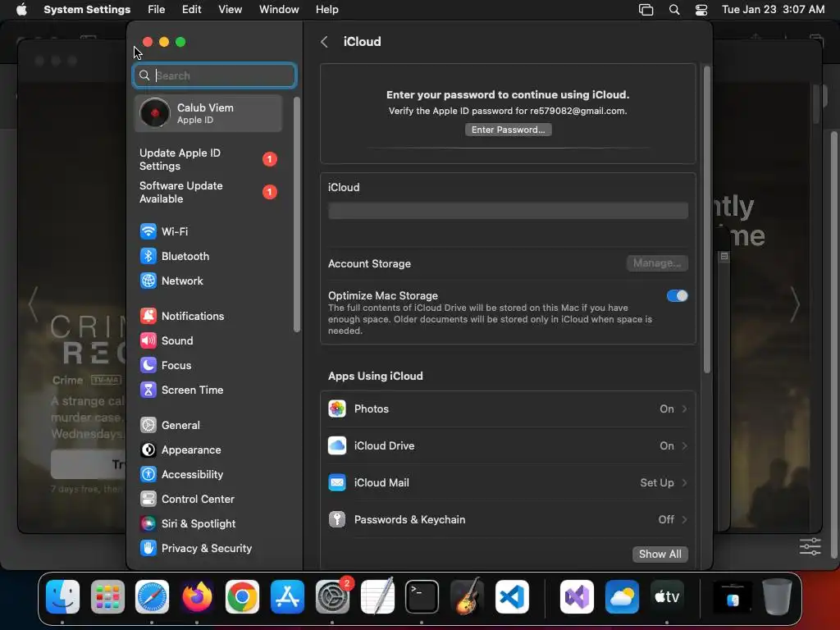
Task: Open App Store from the Dock
Action: click(x=287, y=597)
